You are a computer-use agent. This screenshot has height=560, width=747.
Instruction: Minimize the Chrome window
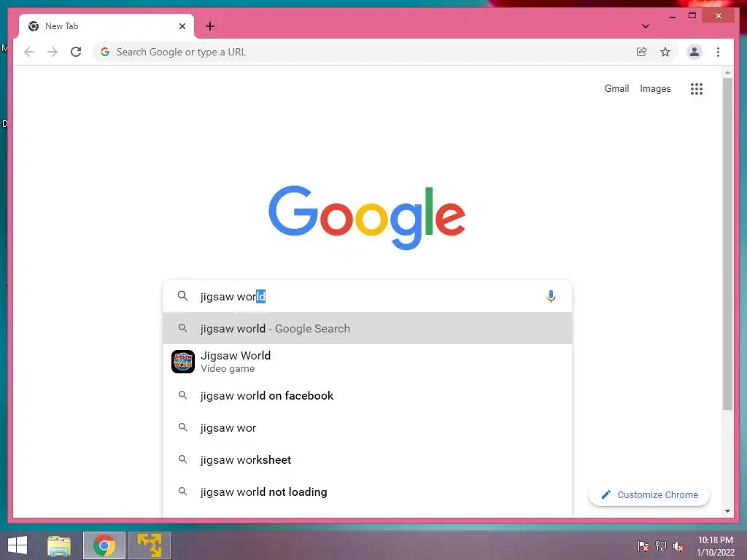[672, 16]
